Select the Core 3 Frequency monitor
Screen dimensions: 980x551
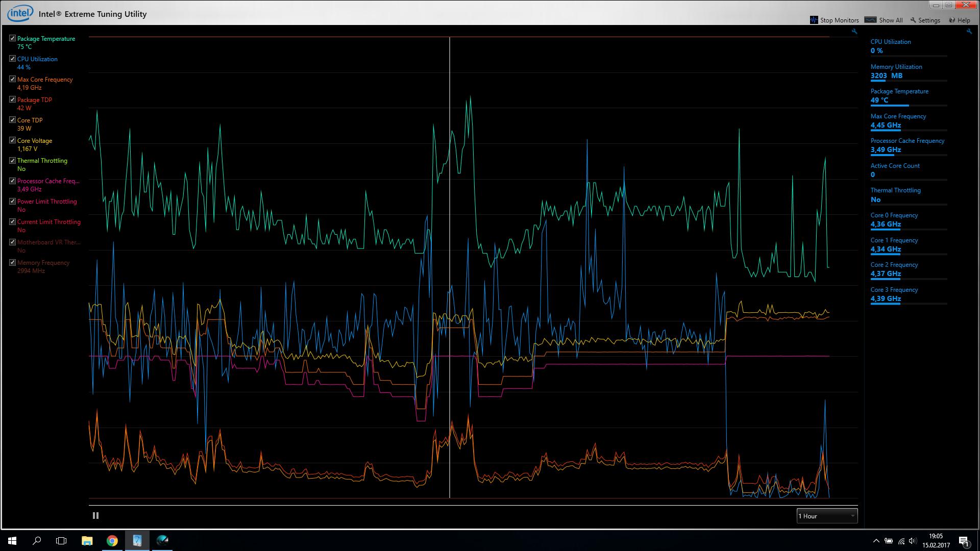909,294
